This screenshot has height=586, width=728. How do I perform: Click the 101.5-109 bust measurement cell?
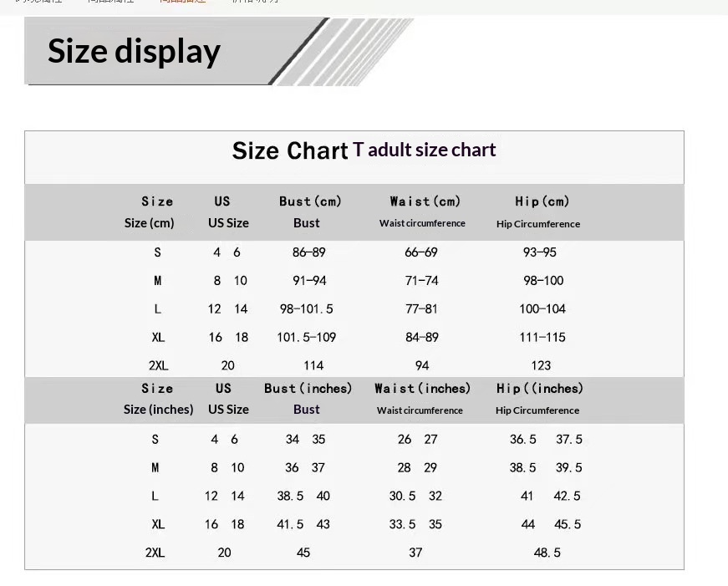pyautogui.click(x=307, y=338)
